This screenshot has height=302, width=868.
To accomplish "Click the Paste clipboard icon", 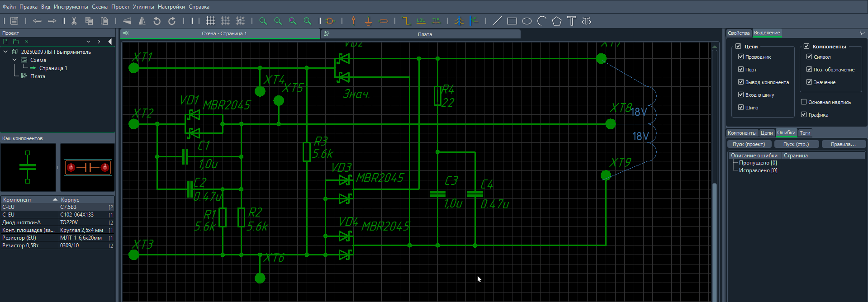I will (104, 21).
